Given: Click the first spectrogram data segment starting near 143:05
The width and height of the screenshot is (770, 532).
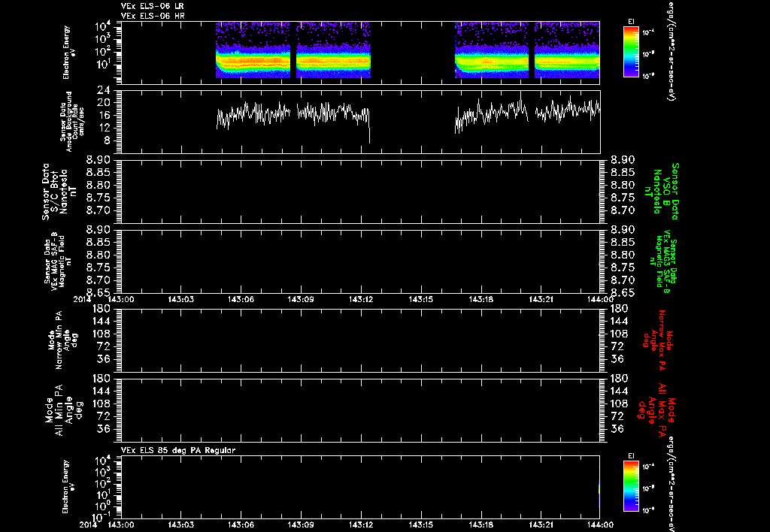Looking at the screenshot, I should [253, 50].
